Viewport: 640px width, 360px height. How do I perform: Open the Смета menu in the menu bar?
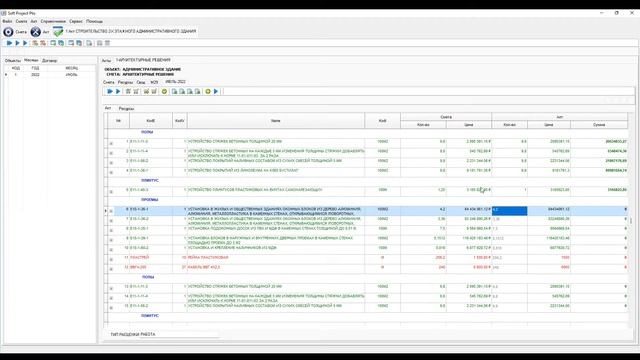(21, 21)
